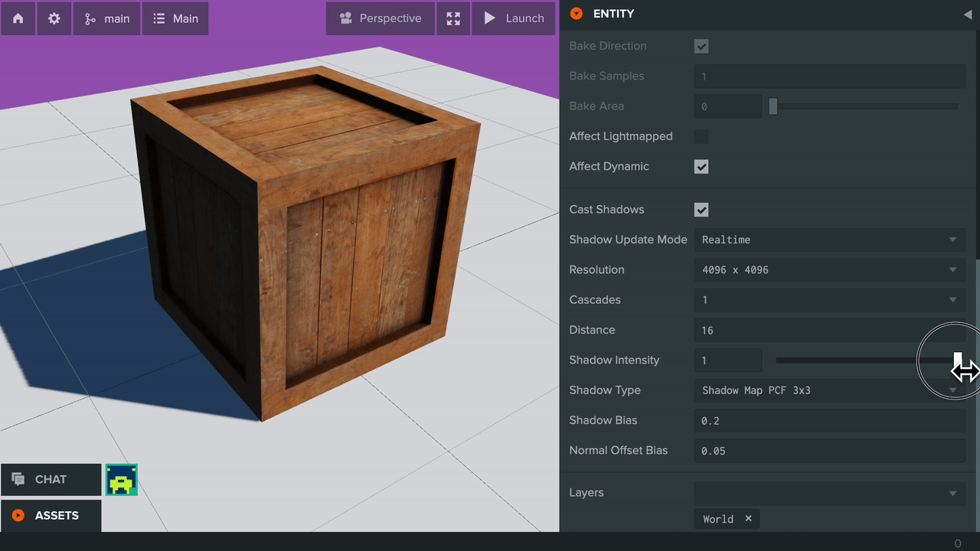Click the Shadow Bias input field
Screen dimensions: 980x551
coord(829,420)
